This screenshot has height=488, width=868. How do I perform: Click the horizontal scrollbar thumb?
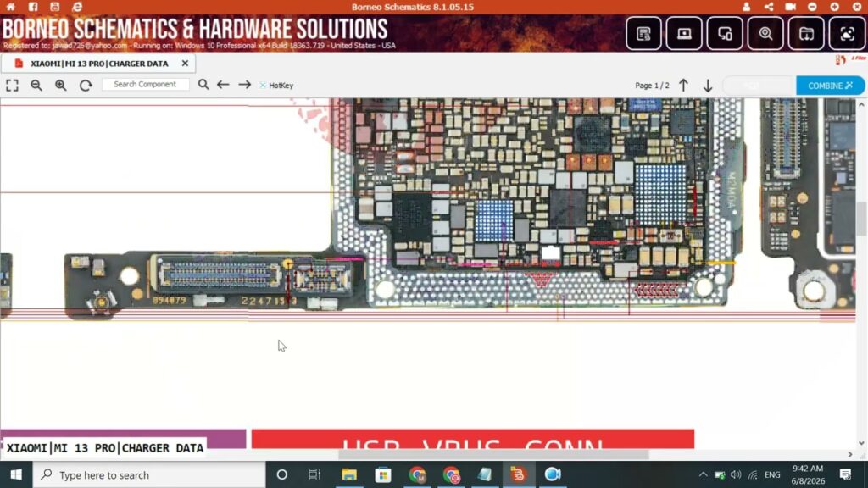click(492, 455)
